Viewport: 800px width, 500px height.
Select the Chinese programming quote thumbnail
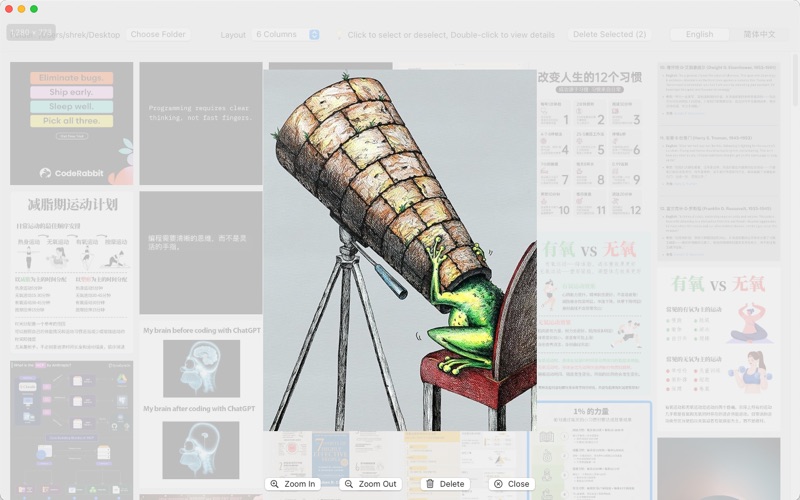200,252
